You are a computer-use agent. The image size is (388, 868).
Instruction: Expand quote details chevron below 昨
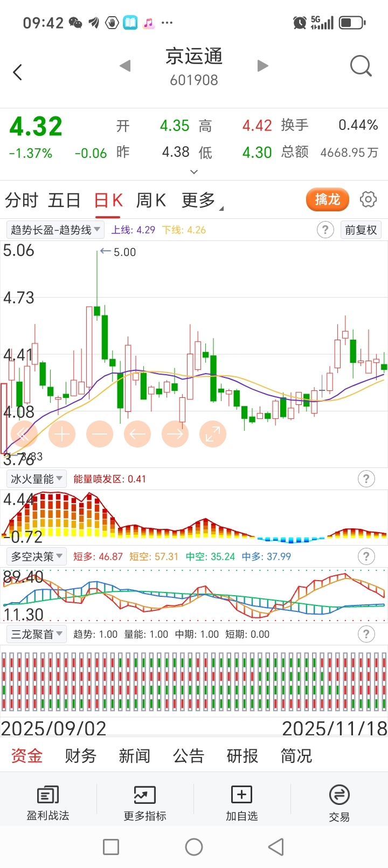tap(194, 172)
